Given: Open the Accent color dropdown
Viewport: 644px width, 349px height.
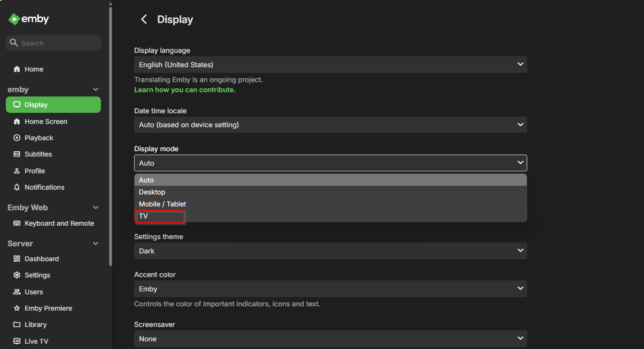Looking at the screenshot, I should coord(330,289).
